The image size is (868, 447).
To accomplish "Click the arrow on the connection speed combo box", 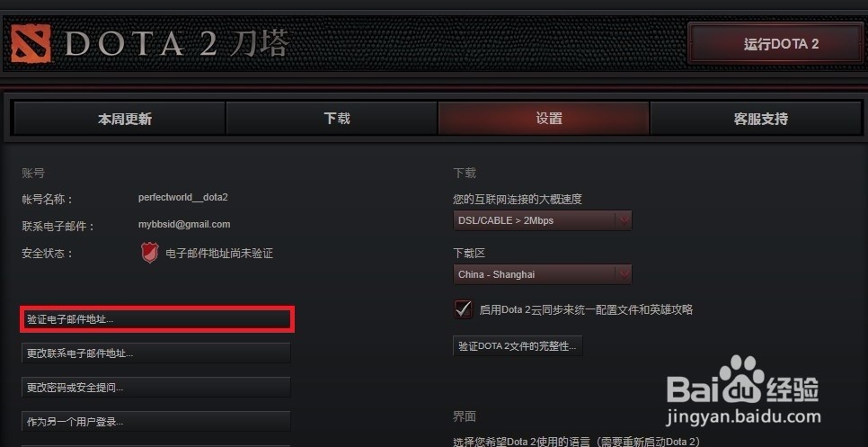I will click(624, 220).
